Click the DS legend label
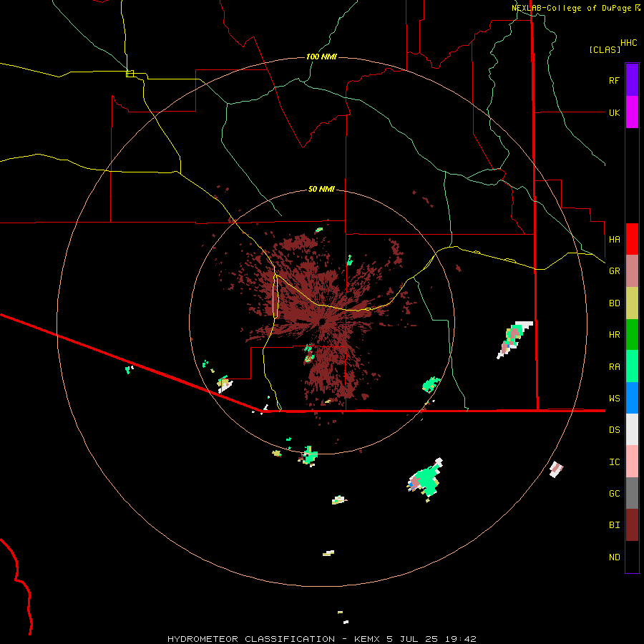The width and height of the screenshot is (644, 644). point(614,430)
